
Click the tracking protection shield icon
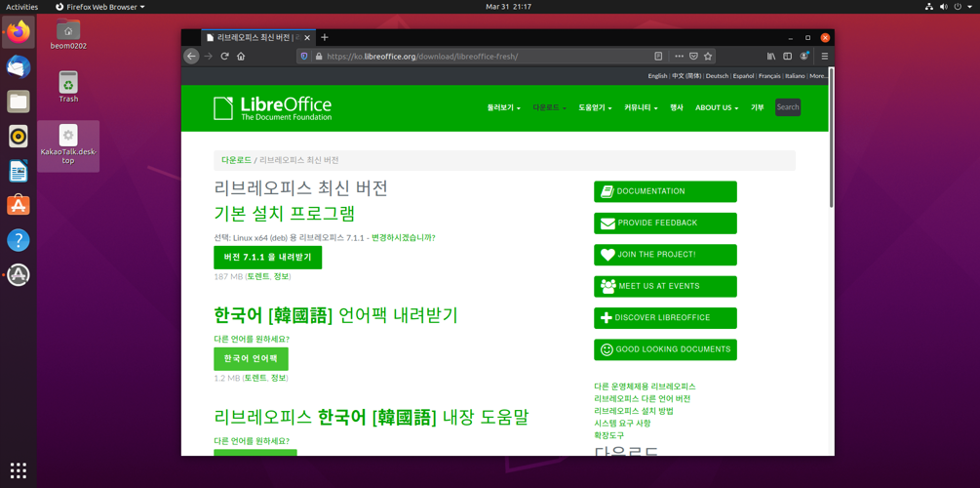(305, 56)
